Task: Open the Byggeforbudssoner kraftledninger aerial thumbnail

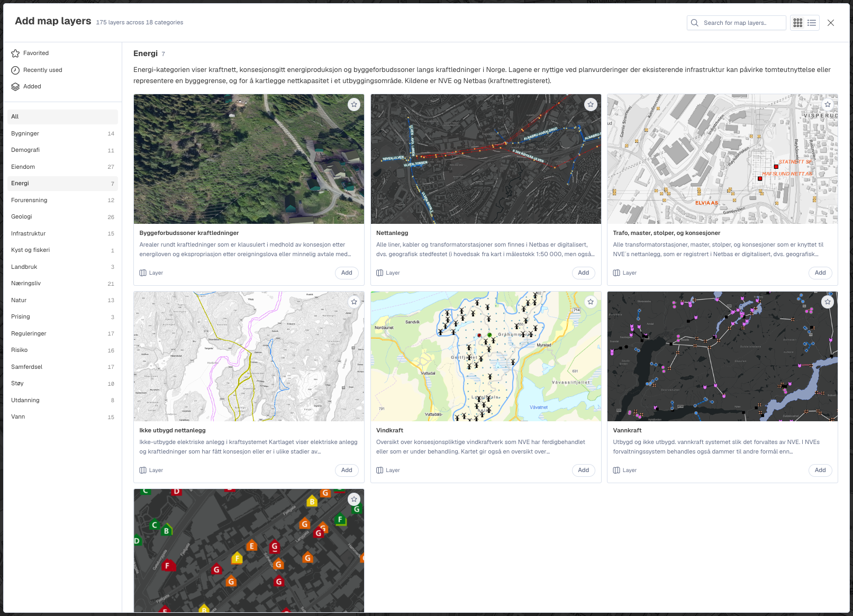Action: pyautogui.click(x=249, y=159)
